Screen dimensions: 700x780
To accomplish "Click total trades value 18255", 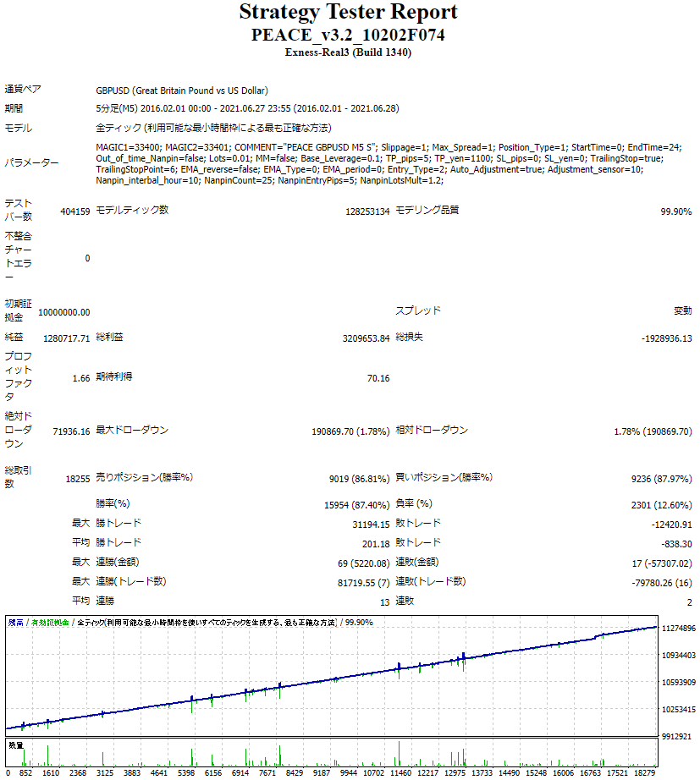I will coord(78,479).
